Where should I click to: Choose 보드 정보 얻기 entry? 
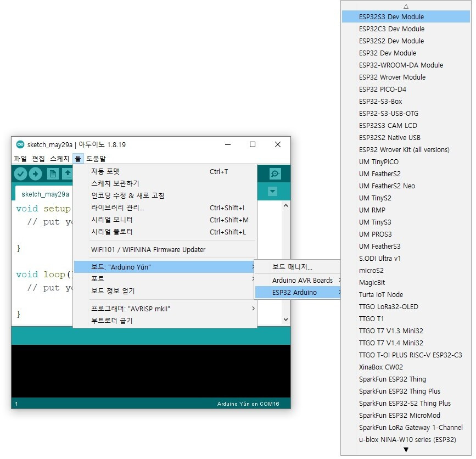click(x=164, y=291)
